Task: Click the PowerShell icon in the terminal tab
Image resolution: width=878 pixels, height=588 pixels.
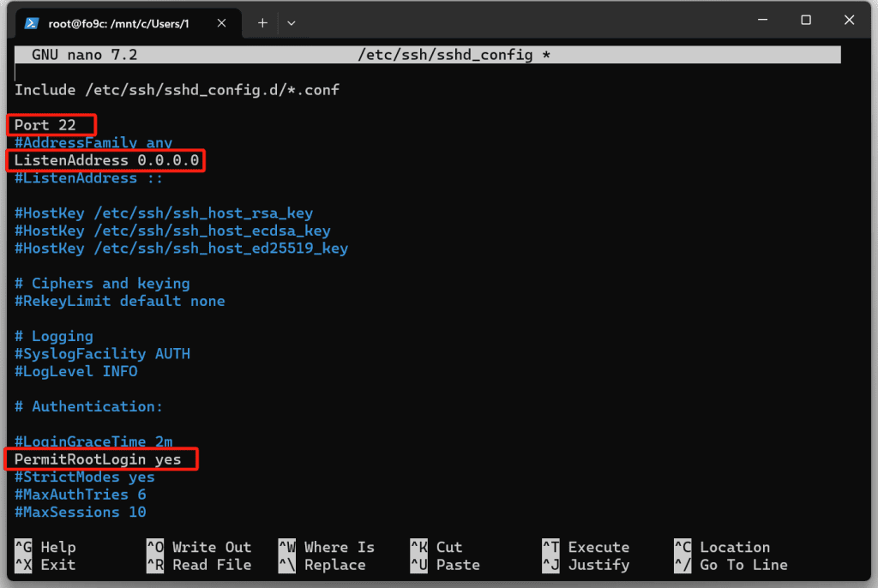Action: point(31,23)
